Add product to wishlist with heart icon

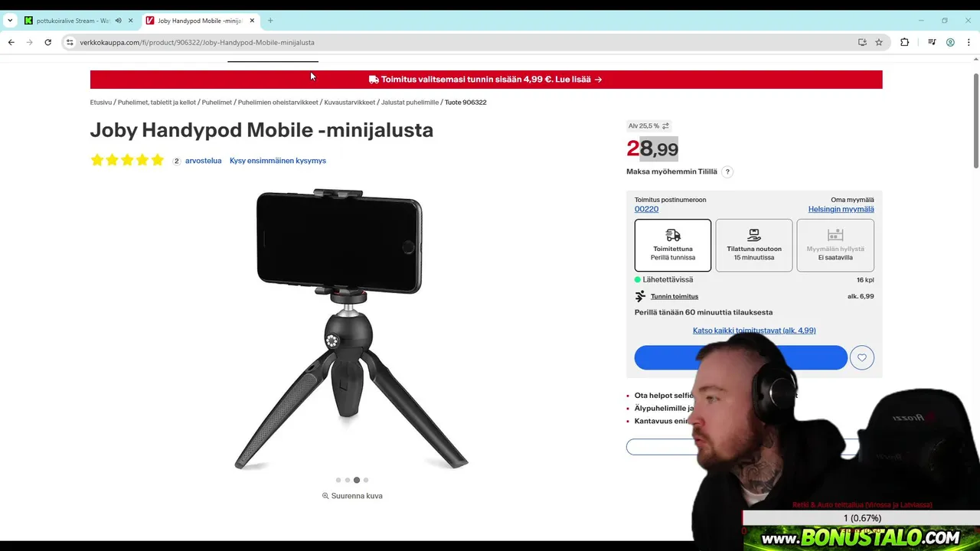pyautogui.click(x=862, y=357)
